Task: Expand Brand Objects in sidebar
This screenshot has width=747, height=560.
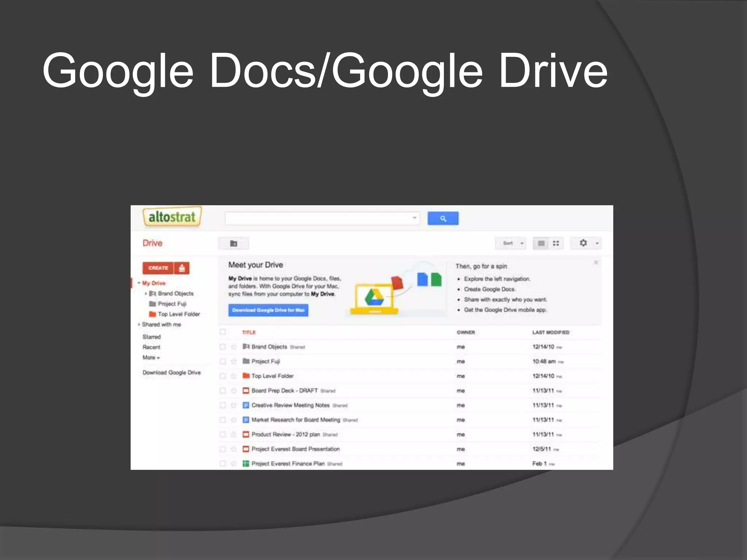Action: tap(146, 293)
